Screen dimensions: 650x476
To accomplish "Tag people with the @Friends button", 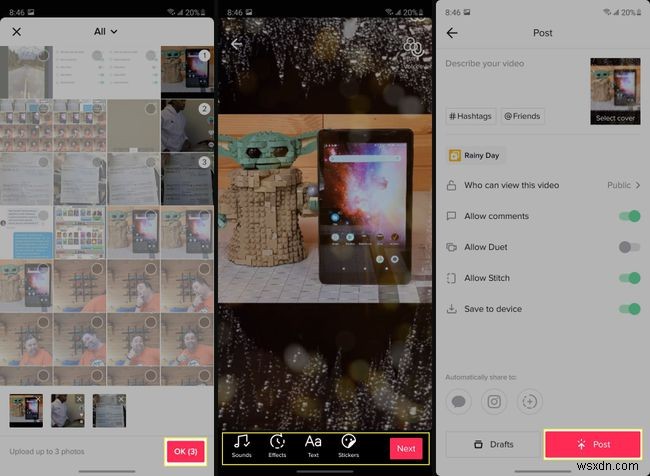I will coord(522,116).
